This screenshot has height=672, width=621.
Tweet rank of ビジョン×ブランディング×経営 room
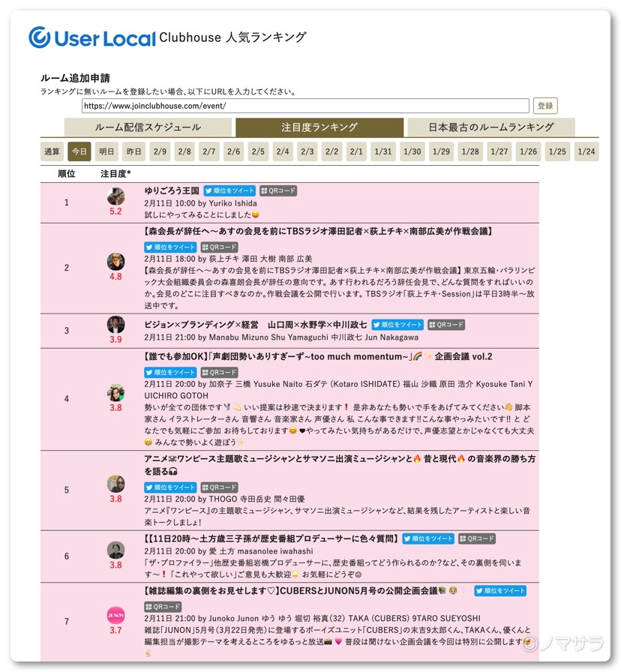click(x=397, y=325)
